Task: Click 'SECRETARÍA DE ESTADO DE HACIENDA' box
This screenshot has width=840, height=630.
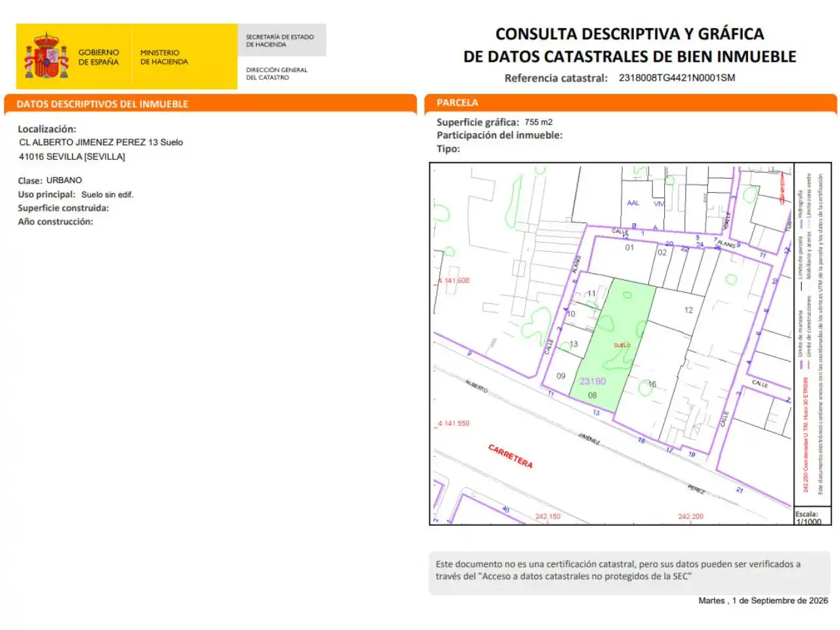Action: pyautogui.click(x=282, y=41)
